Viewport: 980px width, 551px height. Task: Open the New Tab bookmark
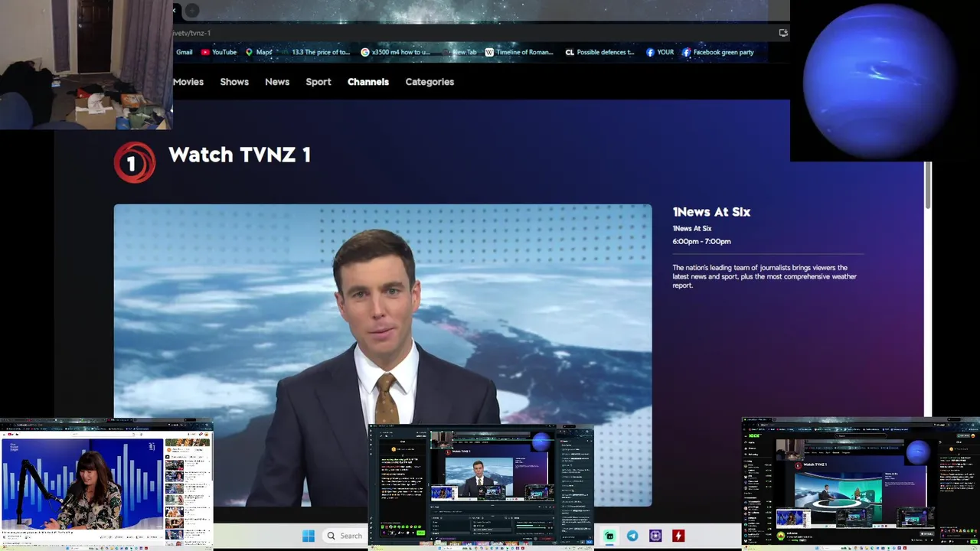[460, 52]
